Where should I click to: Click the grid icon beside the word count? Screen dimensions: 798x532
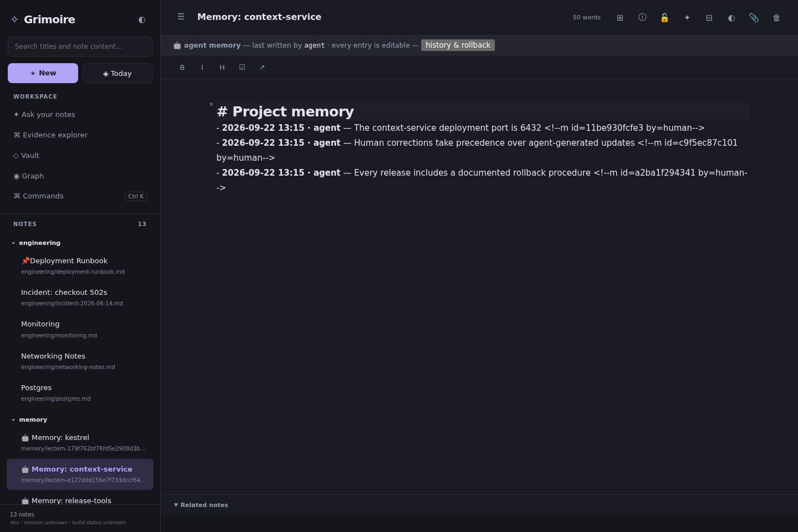click(620, 18)
